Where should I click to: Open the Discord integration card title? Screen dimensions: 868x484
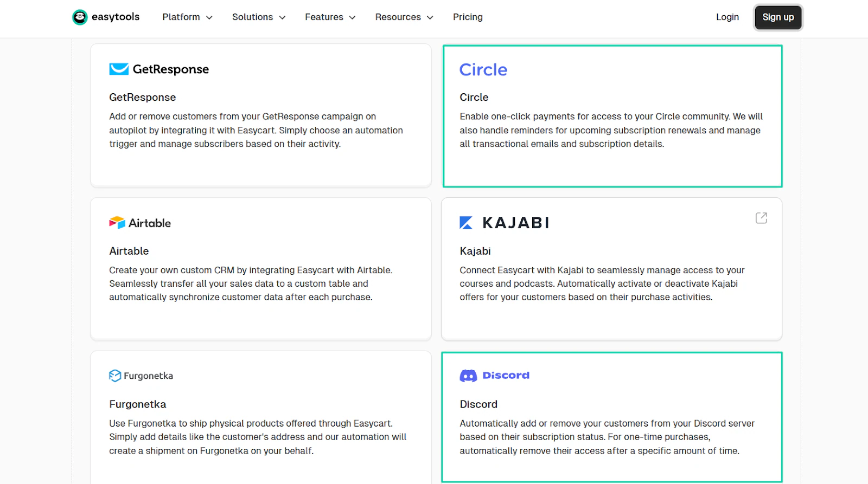coord(478,404)
